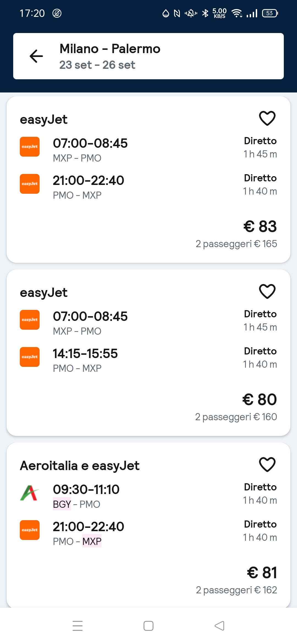Select the € 80 price
This screenshot has height=644, width=297.
tap(260, 400)
